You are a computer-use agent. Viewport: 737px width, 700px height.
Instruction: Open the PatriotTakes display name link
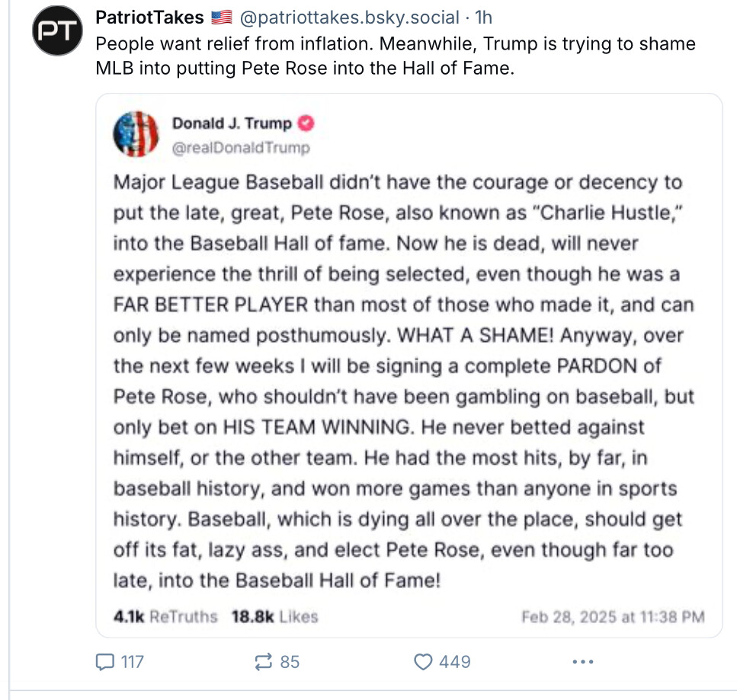point(149,18)
